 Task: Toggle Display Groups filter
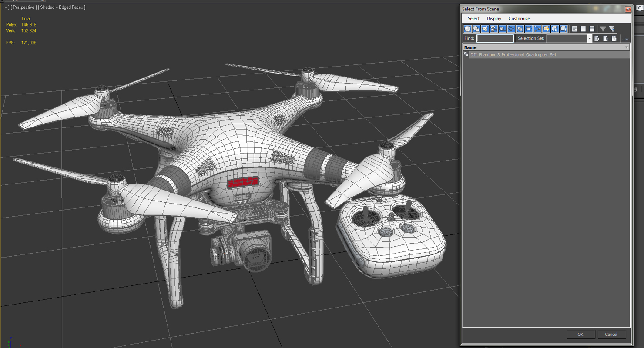(520, 29)
